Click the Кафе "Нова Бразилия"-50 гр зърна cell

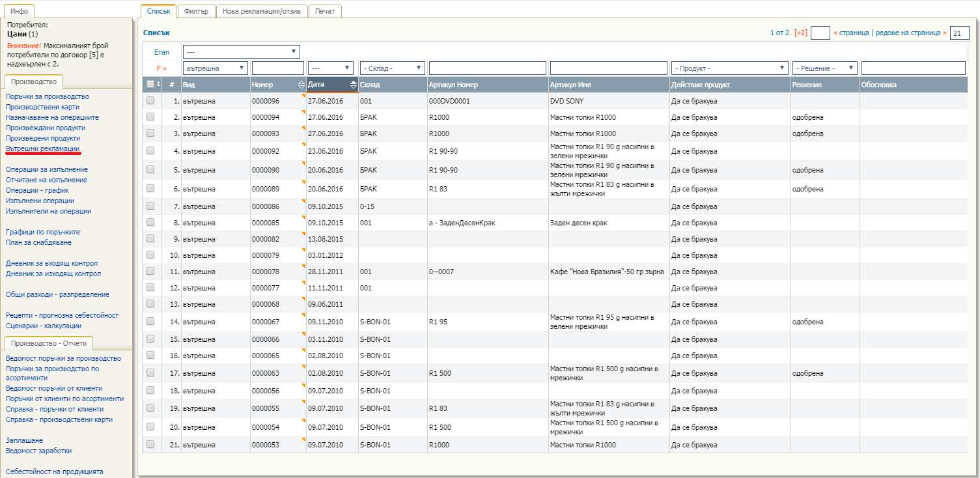point(607,272)
